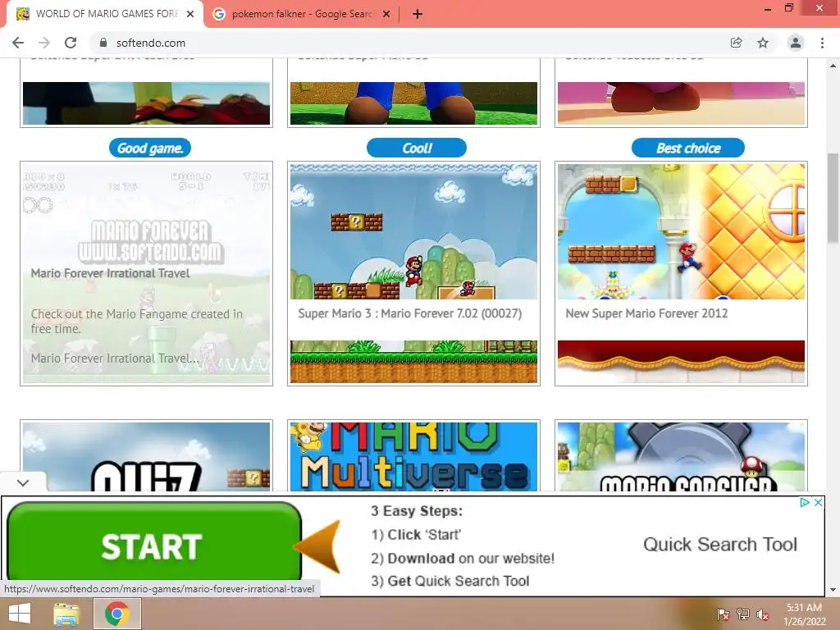Click the Chrome taskbar icon
Viewport: 840px width, 630px height.
117,614
